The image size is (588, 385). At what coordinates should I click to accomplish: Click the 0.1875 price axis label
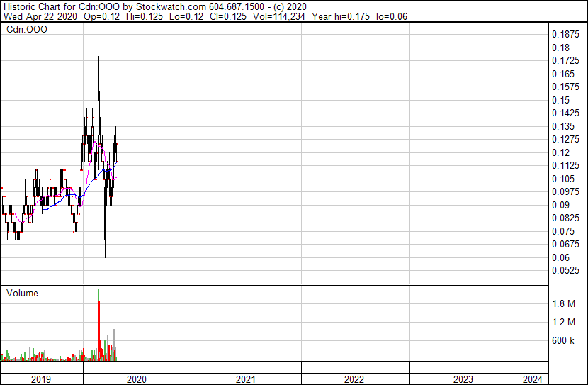tap(567, 34)
